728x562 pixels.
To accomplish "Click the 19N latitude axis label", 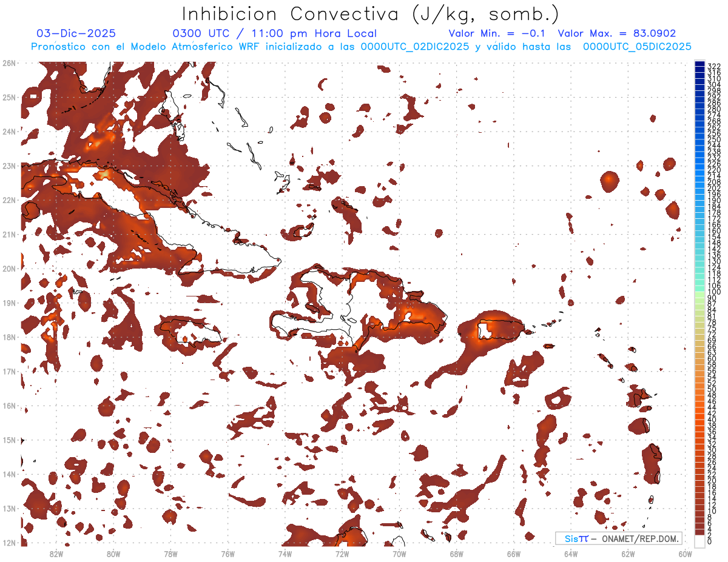I will 9,303.
